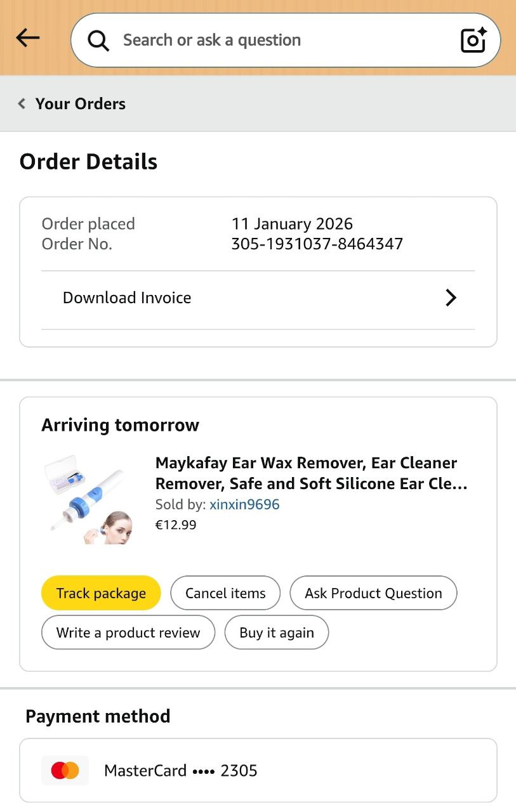Click the MasterCard logo icon
Viewport: 516px width, 812px height.
pos(65,771)
